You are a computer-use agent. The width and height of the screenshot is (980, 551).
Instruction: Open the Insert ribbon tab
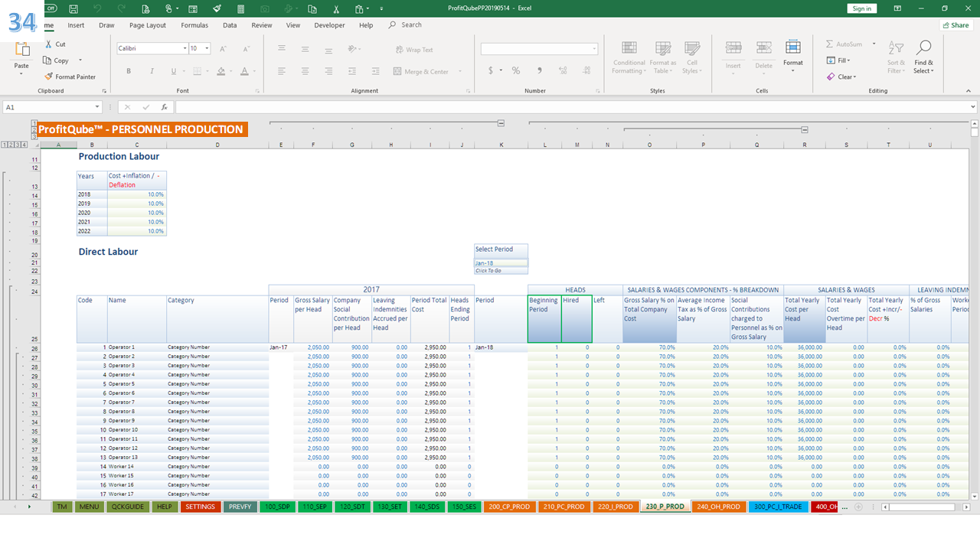[76, 25]
